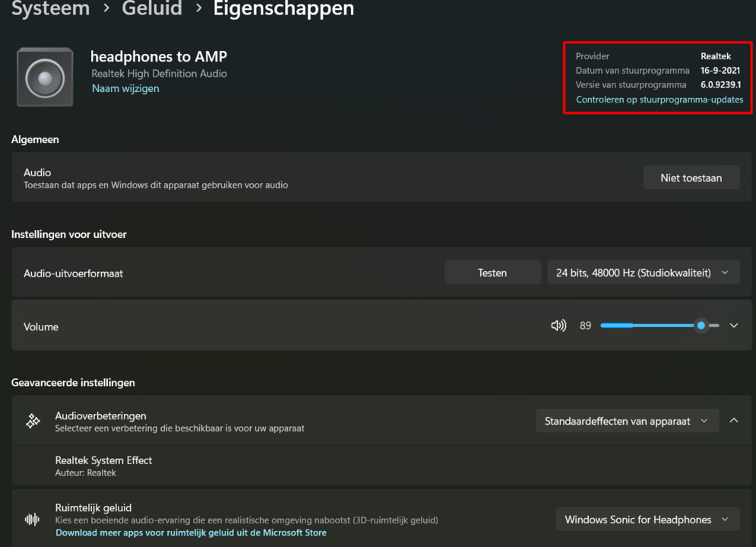Collapse the Audioverbeteringen section chevron
Viewport: 756px width, 547px height.
point(733,420)
